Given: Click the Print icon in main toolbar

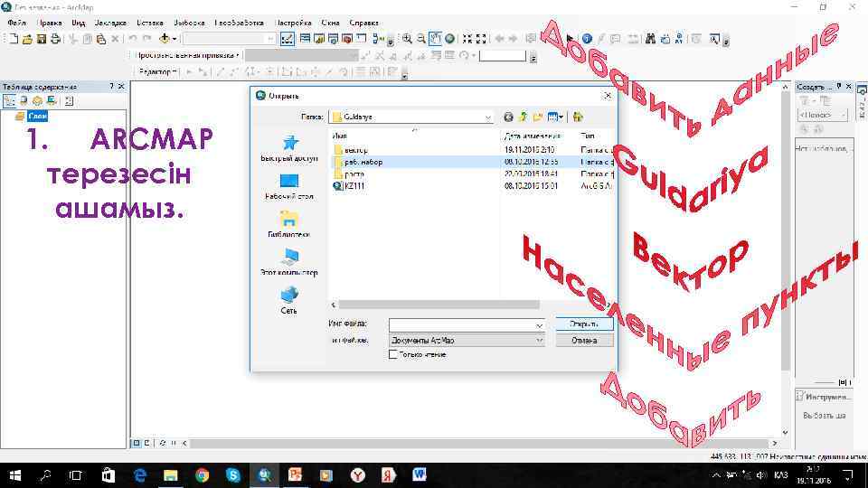Looking at the screenshot, I should pos(55,39).
